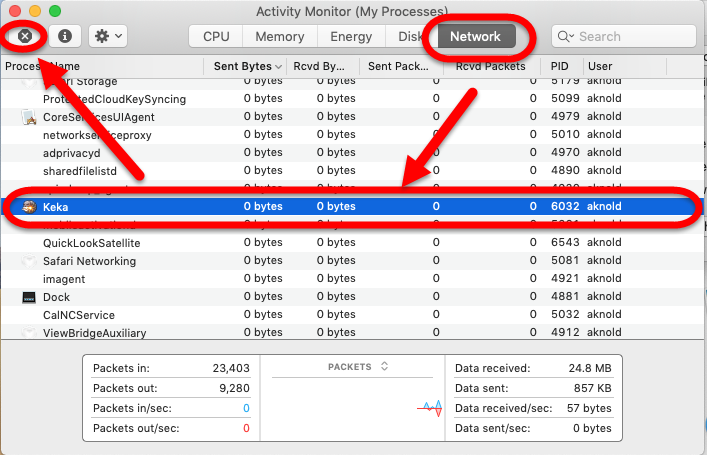Image resolution: width=707 pixels, height=455 pixels.
Task: Click the green fullscreen window button
Action: click(x=55, y=10)
